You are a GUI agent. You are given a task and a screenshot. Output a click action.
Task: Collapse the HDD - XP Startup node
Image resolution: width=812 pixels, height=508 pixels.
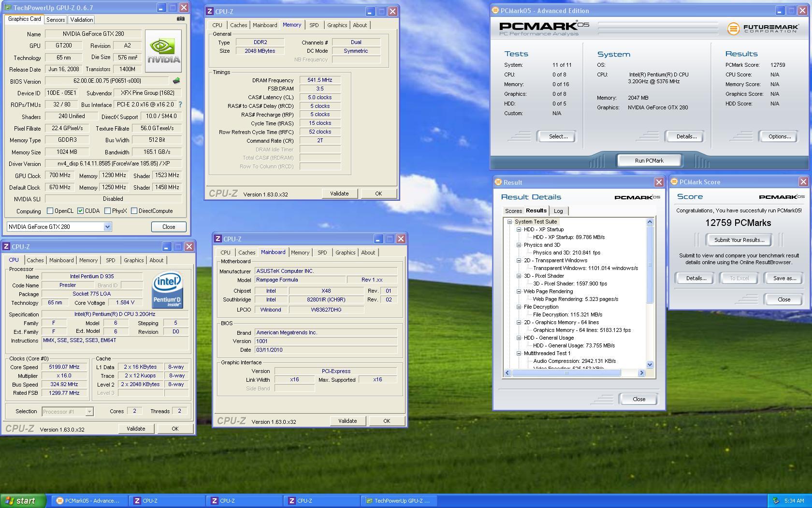click(519, 229)
